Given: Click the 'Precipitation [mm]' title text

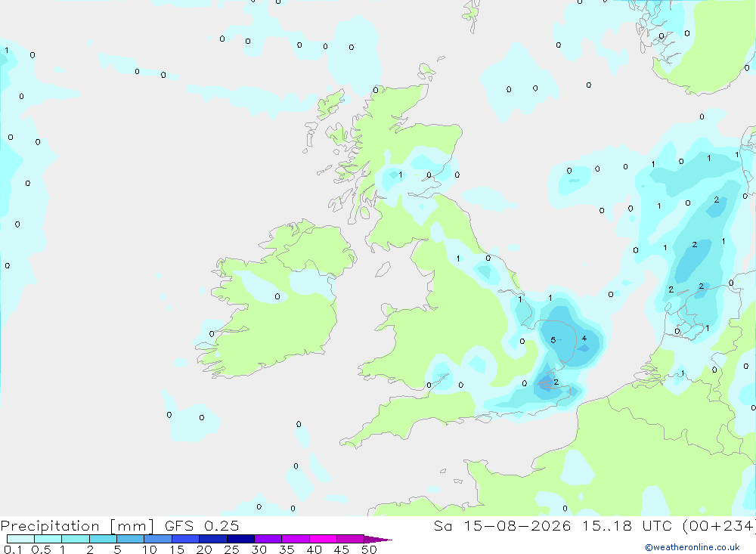Looking at the screenshot, I should (x=77, y=526).
